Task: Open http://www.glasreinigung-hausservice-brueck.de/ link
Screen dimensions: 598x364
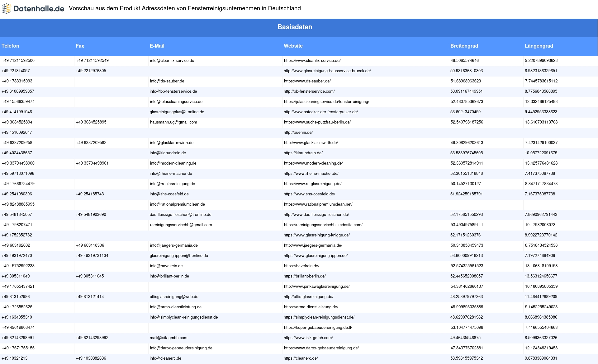Action: coord(327,71)
